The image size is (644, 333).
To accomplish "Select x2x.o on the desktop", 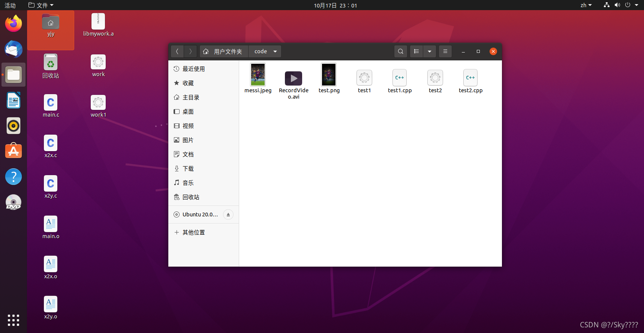I will pos(51,268).
